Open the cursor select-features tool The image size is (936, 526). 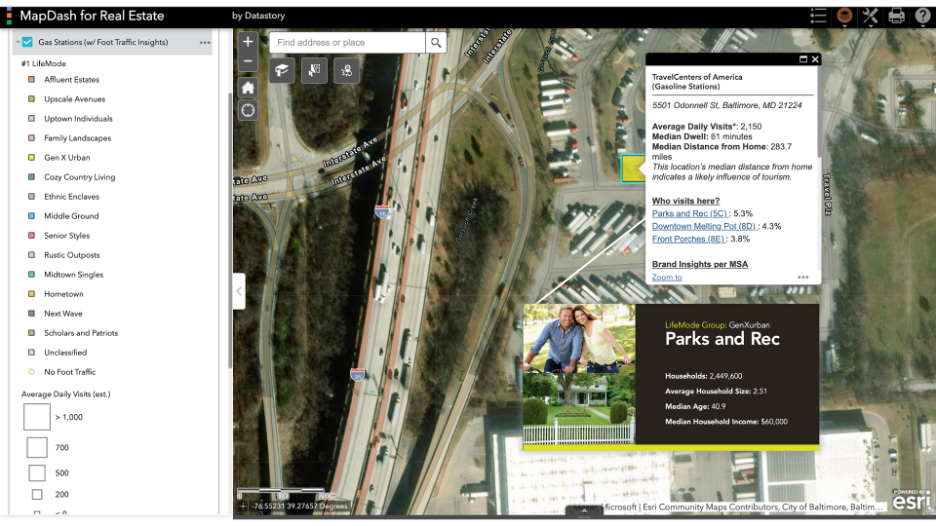coord(314,71)
